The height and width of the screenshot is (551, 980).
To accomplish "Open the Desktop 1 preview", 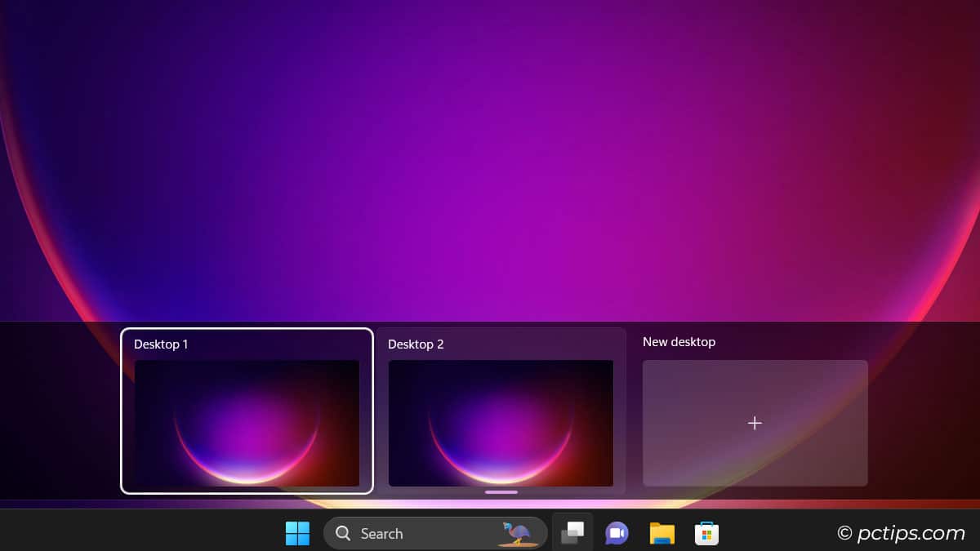I will (x=246, y=423).
